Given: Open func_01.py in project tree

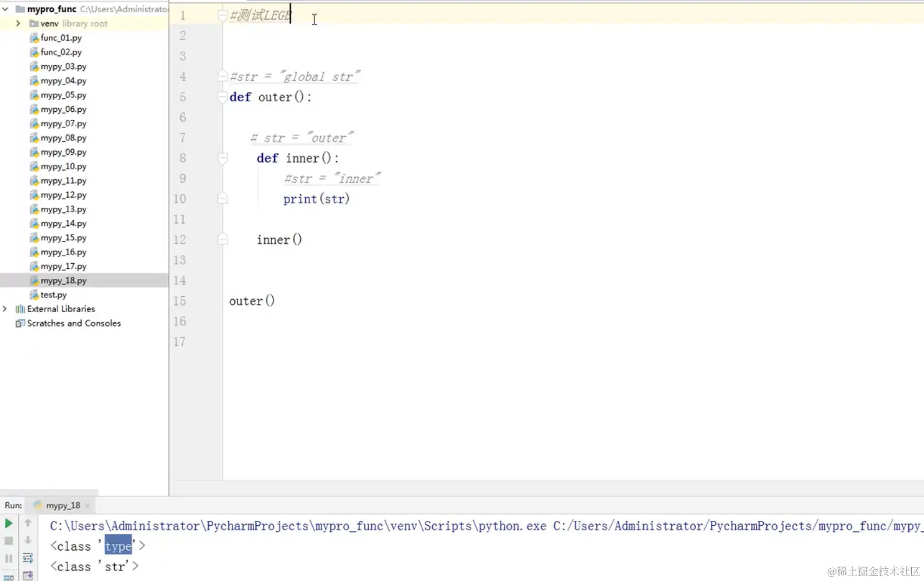Looking at the screenshot, I should (x=61, y=38).
